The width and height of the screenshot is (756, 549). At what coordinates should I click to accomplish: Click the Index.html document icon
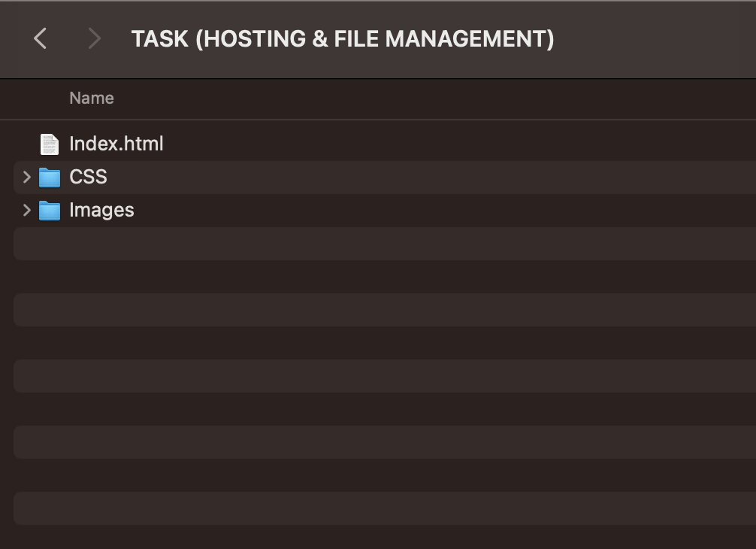click(50, 144)
